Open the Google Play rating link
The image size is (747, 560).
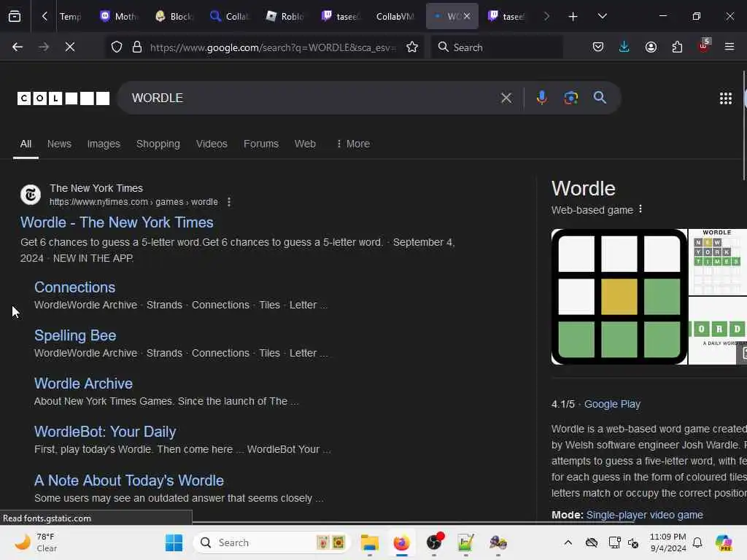[x=612, y=404]
